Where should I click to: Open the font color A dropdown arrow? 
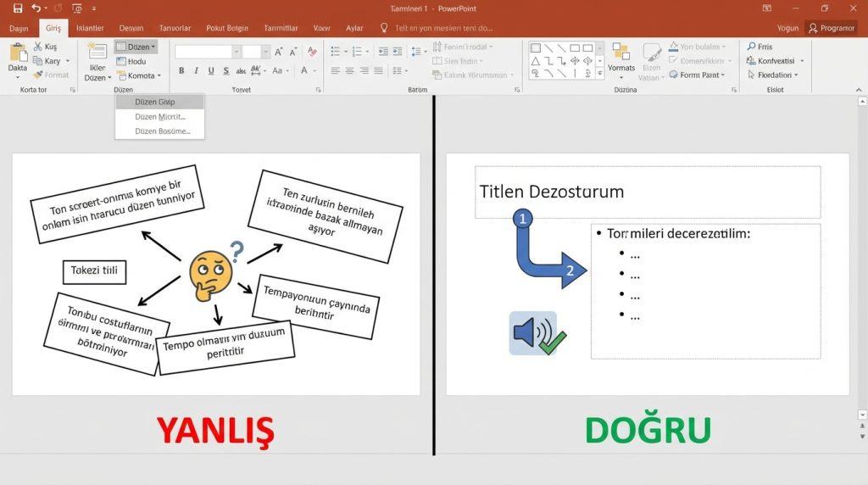pos(315,70)
